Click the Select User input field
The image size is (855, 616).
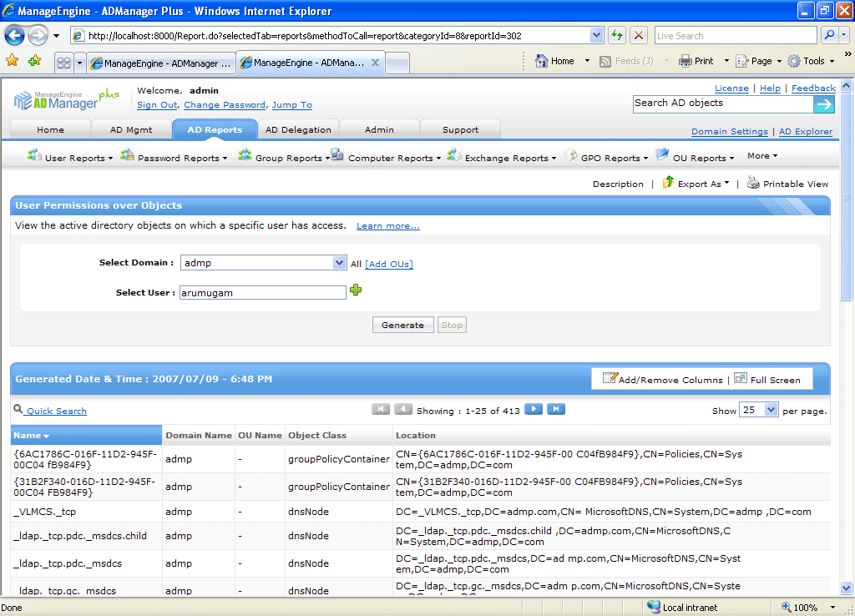(x=263, y=293)
